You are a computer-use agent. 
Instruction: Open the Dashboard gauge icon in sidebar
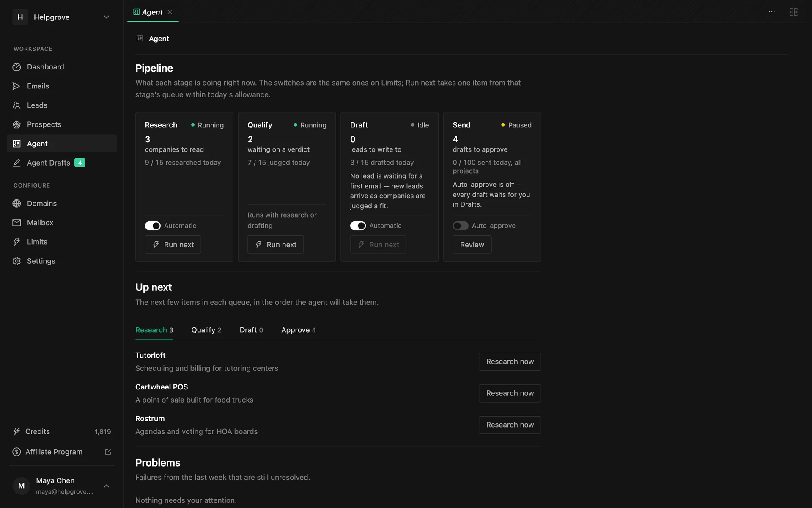coord(16,67)
